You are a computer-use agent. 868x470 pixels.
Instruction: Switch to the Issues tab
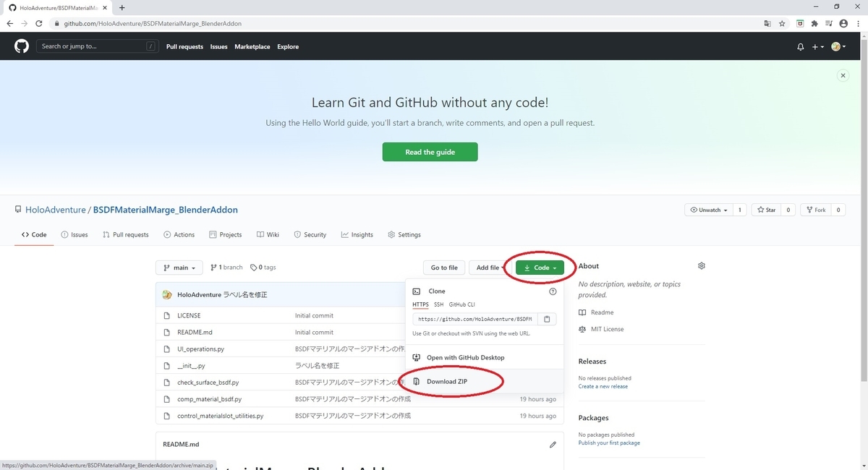pos(75,234)
